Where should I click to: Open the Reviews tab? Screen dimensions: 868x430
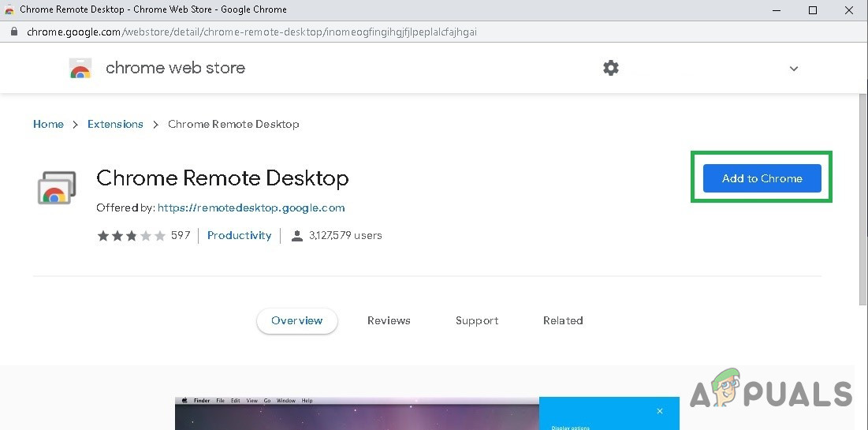click(389, 320)
